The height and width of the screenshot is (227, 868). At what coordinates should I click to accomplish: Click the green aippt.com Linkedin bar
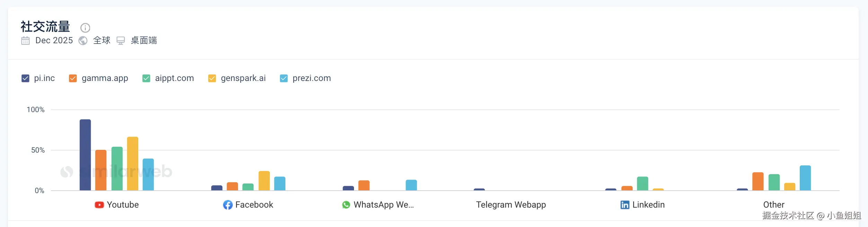[x=643, y=183]
